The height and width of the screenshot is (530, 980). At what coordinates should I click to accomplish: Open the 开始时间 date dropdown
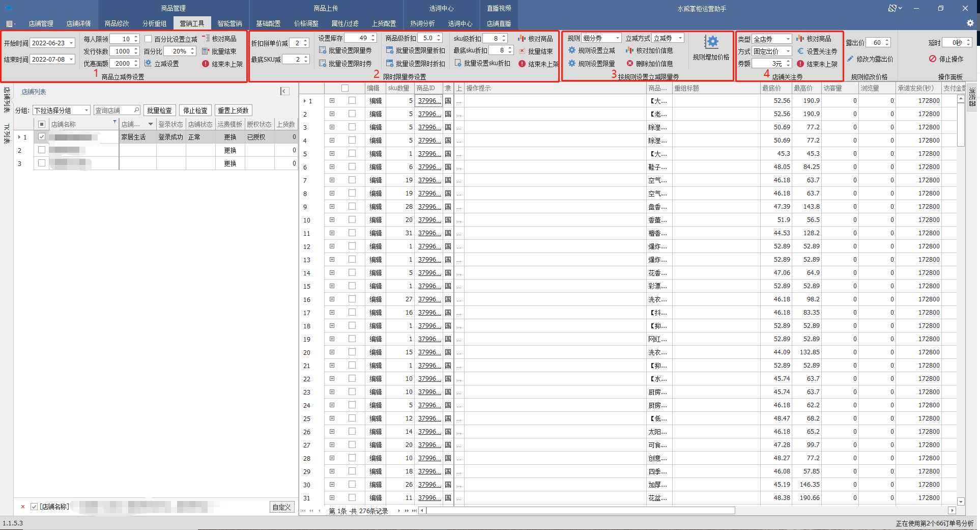pos(71,43)
